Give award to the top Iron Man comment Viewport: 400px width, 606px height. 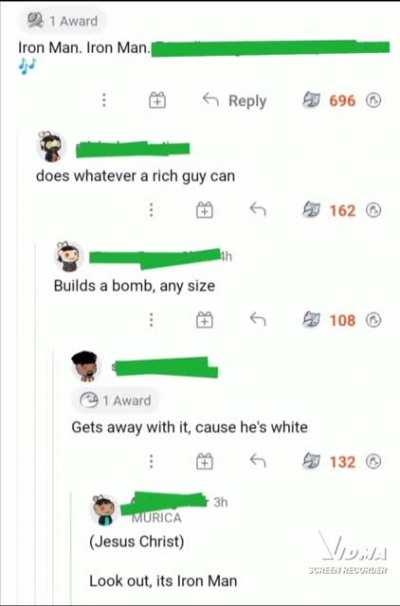point(157,100)
